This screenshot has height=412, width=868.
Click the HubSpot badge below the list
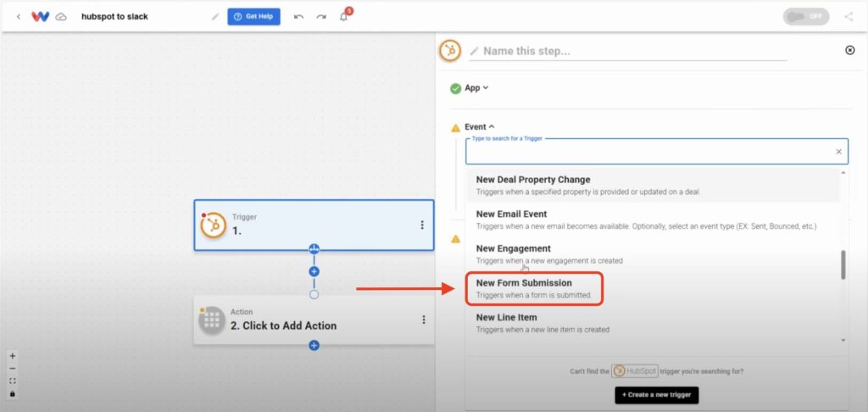pyautogui.click(x=634, y=371)
